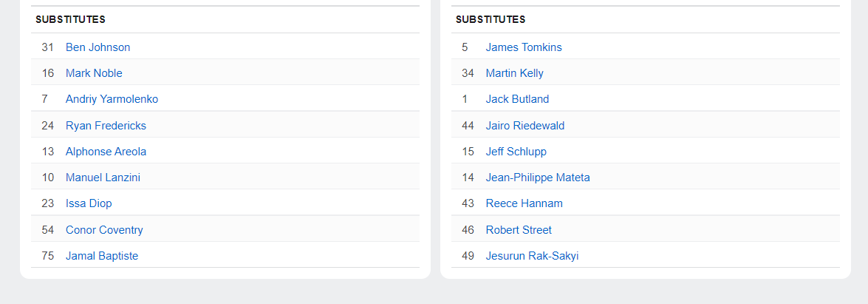The width and height of the screenshot is (868, 304).
Task: Click the James Tomkins link
Action: 524,47
